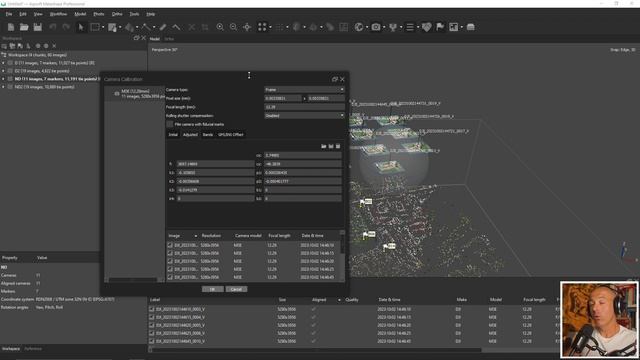This screenshot has width=640, height=360.
Task: Expand the first chunk with 7 markers, 11,027 points
Action: coord(3,63)
